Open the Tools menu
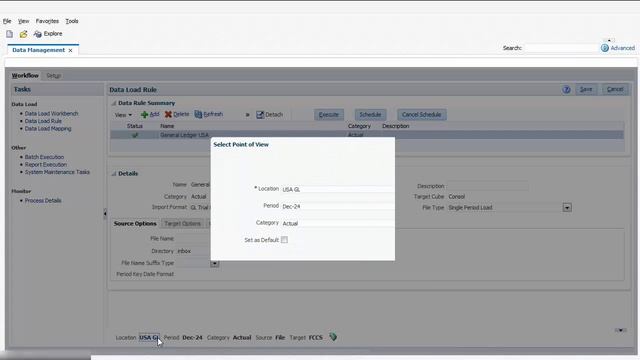Viewport: 640px width, 360px height. coord(72,21)
